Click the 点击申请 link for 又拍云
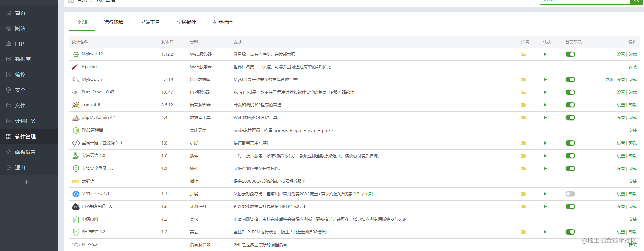Screen dimensions: 644x251 click(363, 194)
